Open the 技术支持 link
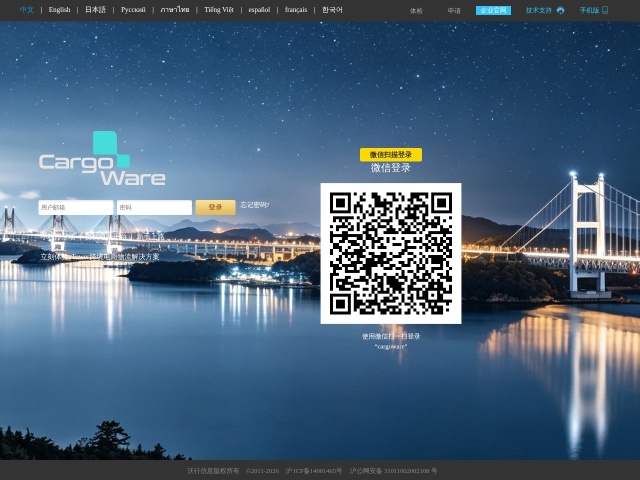The width and height of the screenshot is (640, 480). [538, 11]
